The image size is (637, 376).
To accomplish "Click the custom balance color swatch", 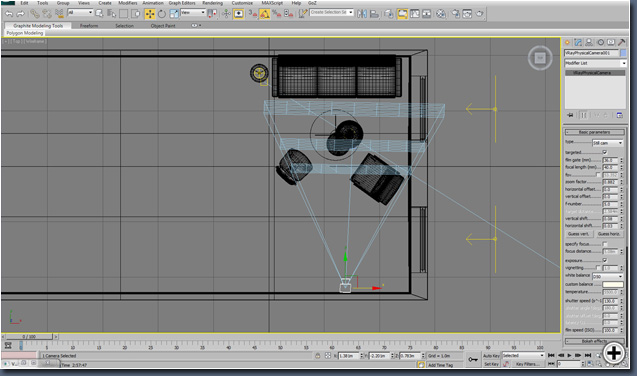I will pyautogui.click(x=613, y=284).
